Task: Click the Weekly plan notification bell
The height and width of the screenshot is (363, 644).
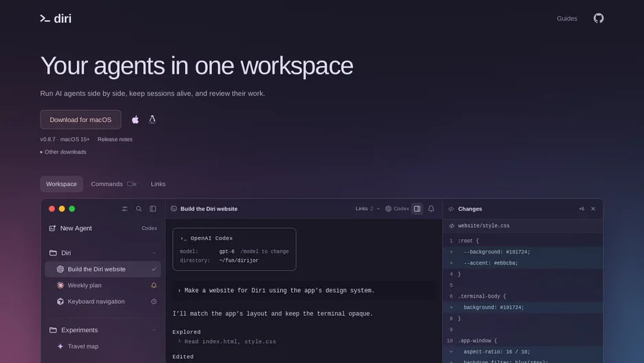Action: (x=154, y=285)
